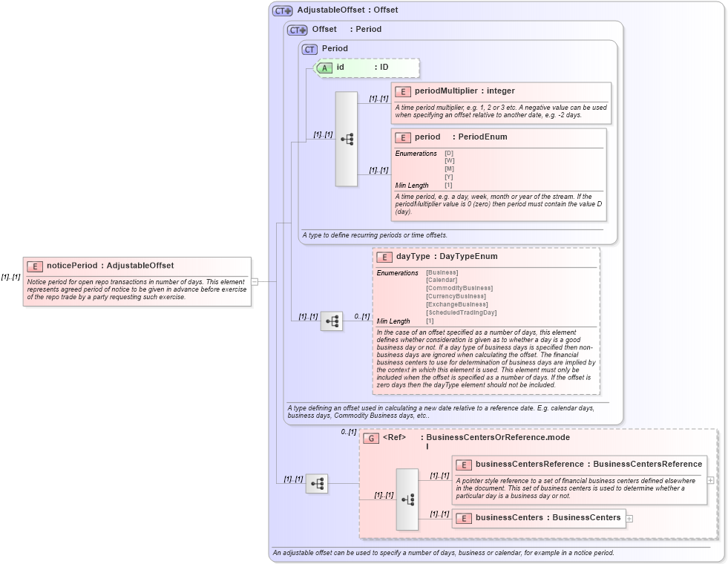728x564 pixels.
Task: Click the [Calendar] enumeration value
Action: [442, 280]
